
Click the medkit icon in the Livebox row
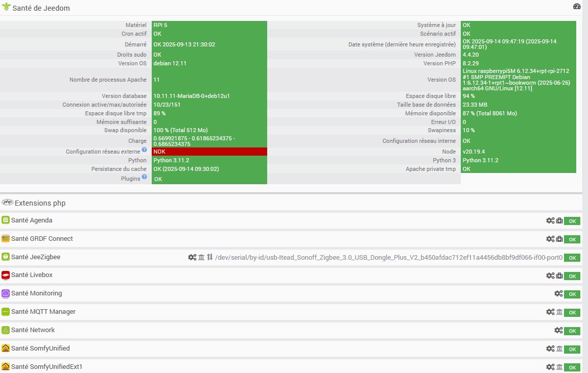[559, 276]
